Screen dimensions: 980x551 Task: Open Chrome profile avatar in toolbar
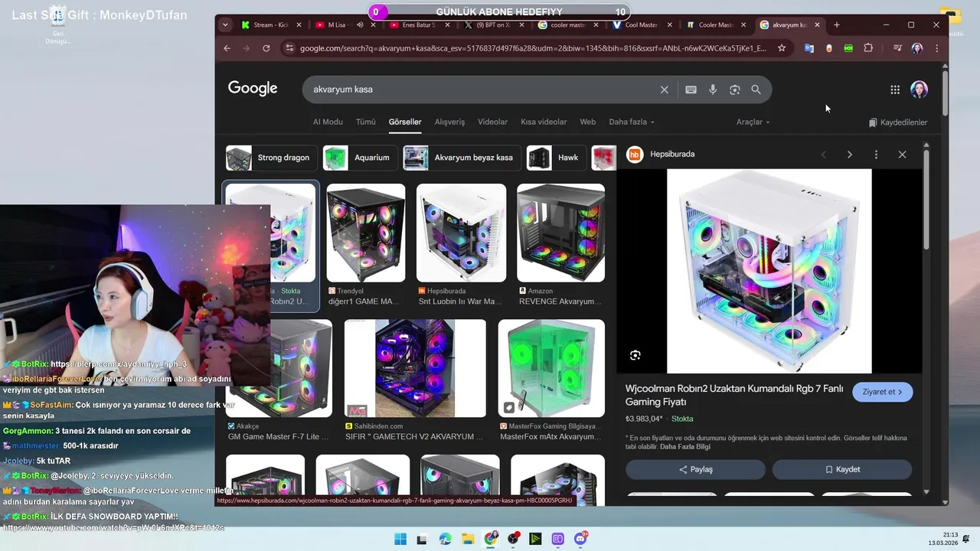click(x=917, y=48)
